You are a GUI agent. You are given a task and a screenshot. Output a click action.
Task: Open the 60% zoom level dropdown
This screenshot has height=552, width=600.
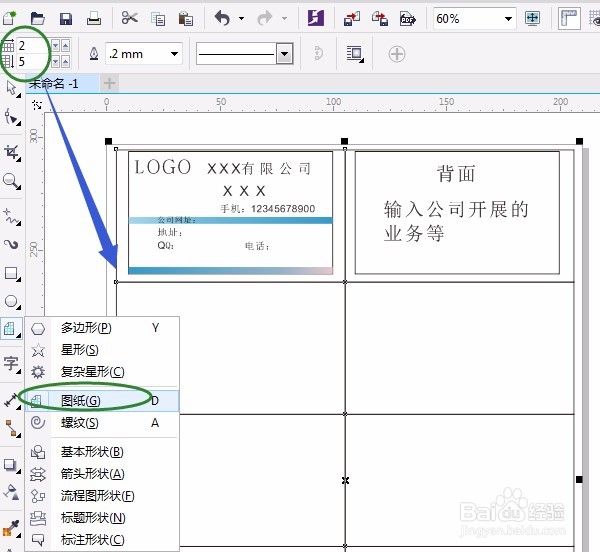pos(508,18)
